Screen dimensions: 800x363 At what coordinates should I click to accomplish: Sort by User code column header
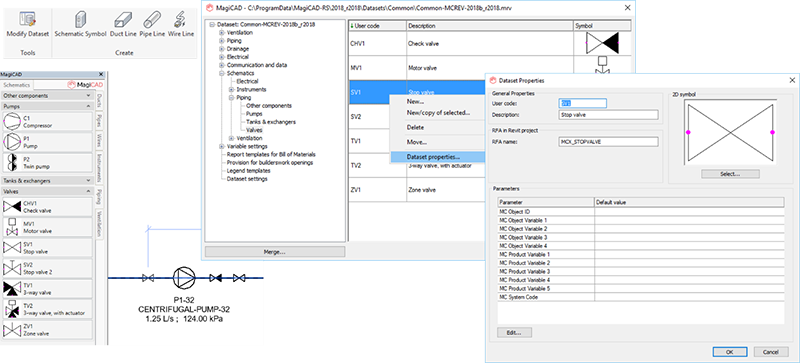[x=377, y=26]
